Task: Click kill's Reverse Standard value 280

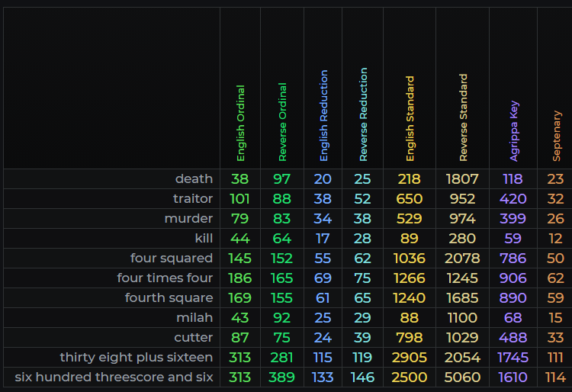Action: 462,238
